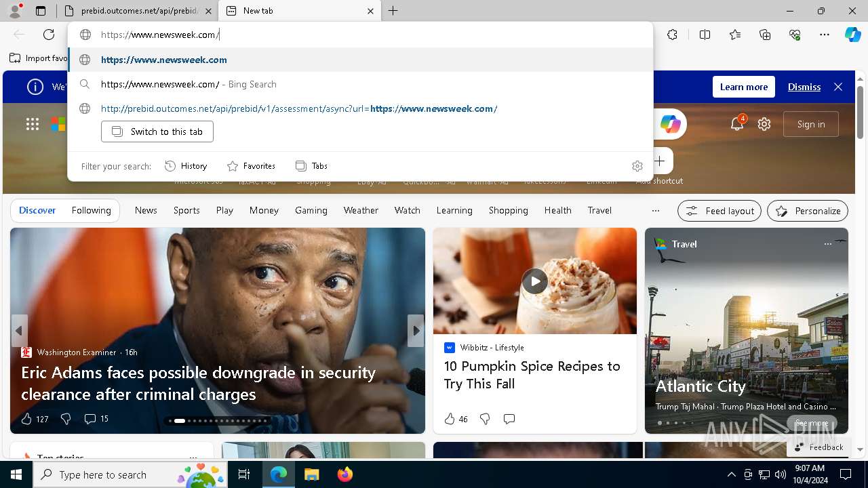This screenshot has height=488, width=868.
Task: Show hidden system tray icons
Action: pyautogui.click(x=731, y=474)
